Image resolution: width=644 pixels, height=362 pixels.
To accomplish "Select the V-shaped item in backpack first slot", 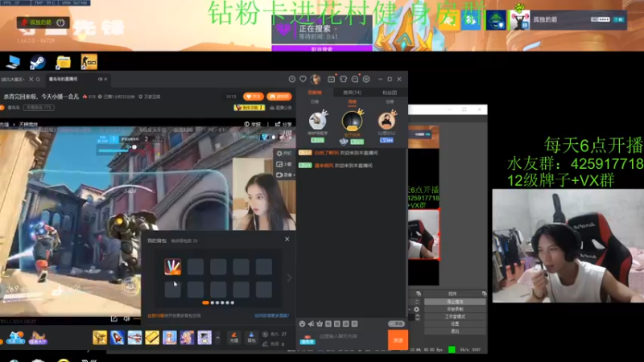I will tap(172, 266).
